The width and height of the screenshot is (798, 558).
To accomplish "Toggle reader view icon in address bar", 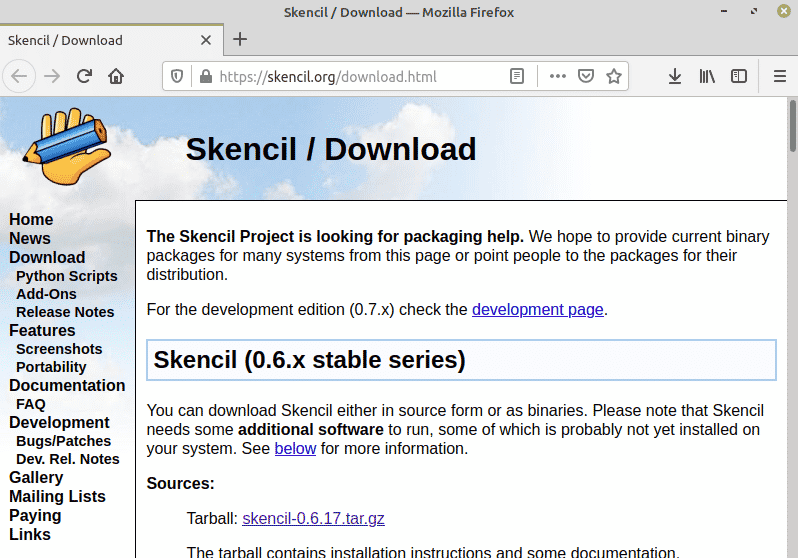I will [517, 76].
